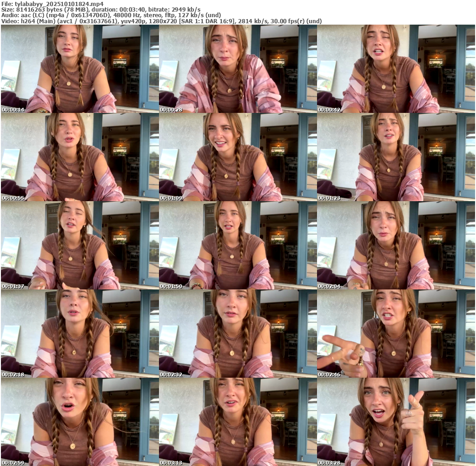Select the thumbnail frame stamped 00:00:28

click(x=238, y=69)
